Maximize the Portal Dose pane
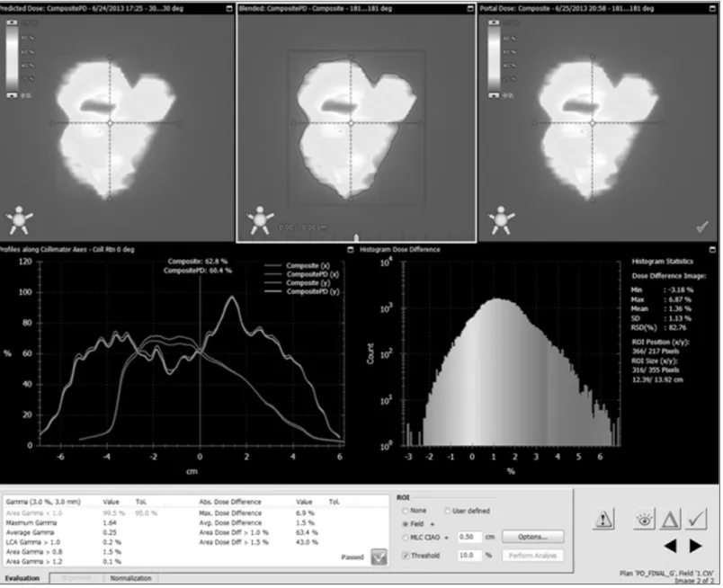 click(x=713, y=8)
